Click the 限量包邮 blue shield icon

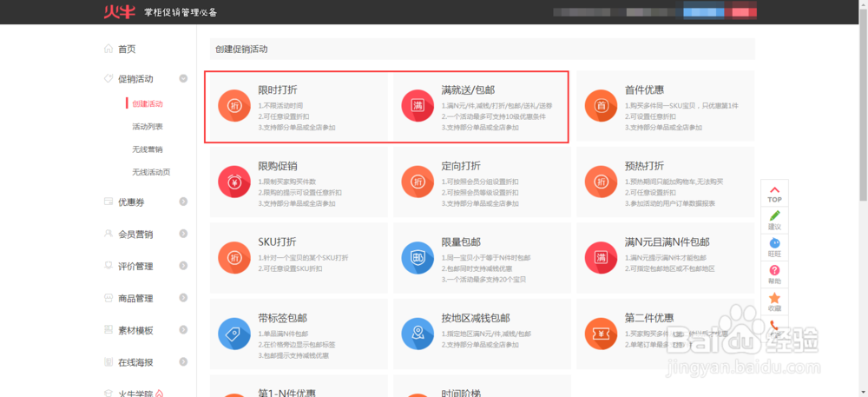418,257
